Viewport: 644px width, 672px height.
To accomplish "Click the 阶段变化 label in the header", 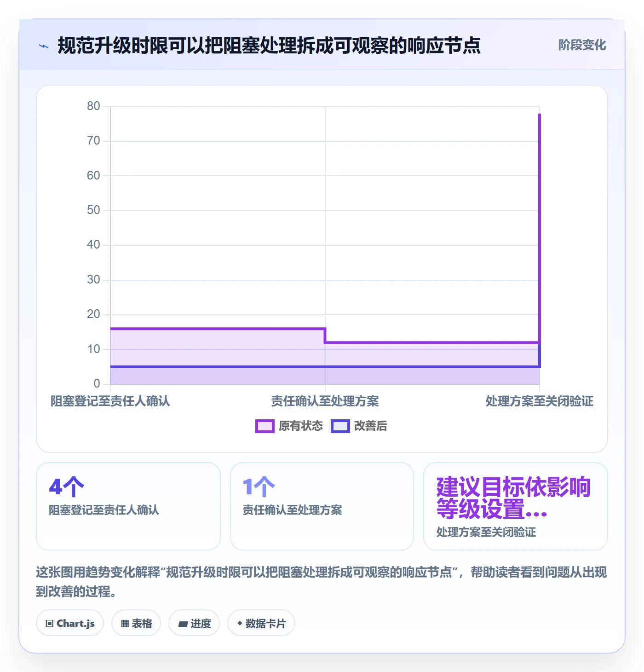I will point(582,45).
